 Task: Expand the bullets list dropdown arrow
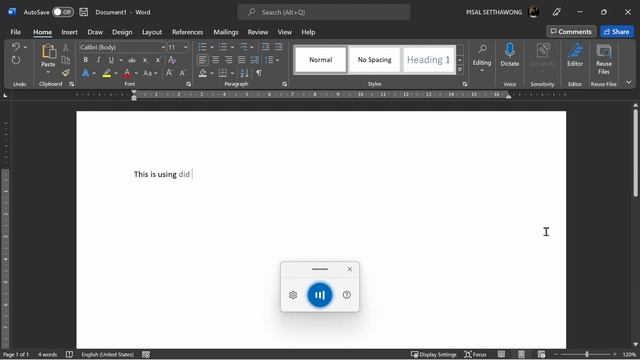[212, 47]
